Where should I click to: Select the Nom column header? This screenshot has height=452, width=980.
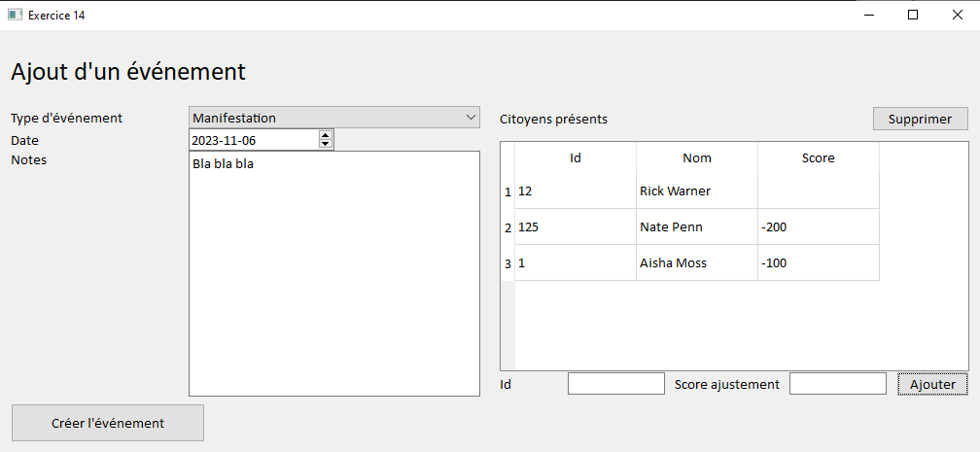697,158
